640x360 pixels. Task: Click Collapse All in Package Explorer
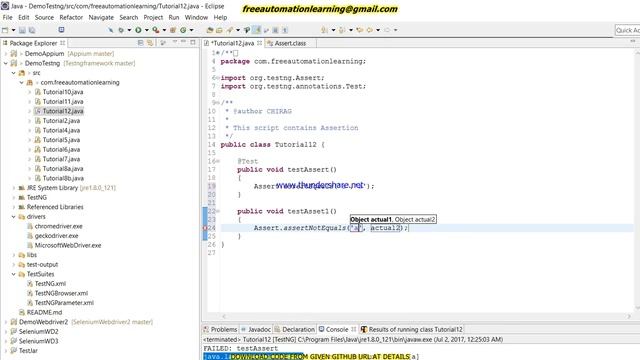click(140, 43)
